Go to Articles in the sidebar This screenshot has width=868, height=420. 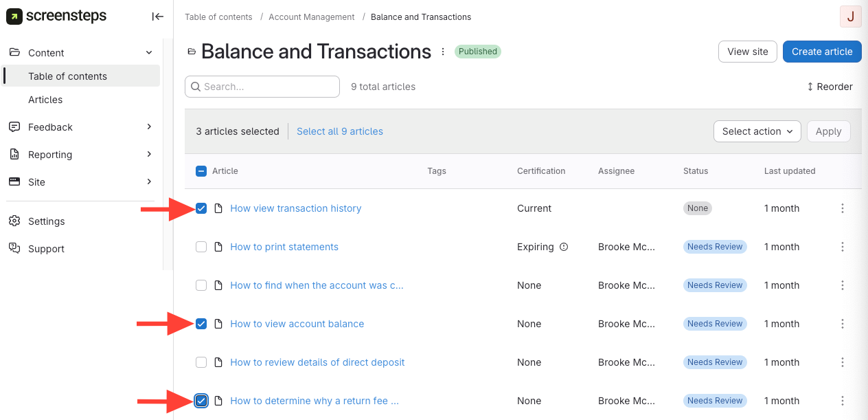(45, 100)
